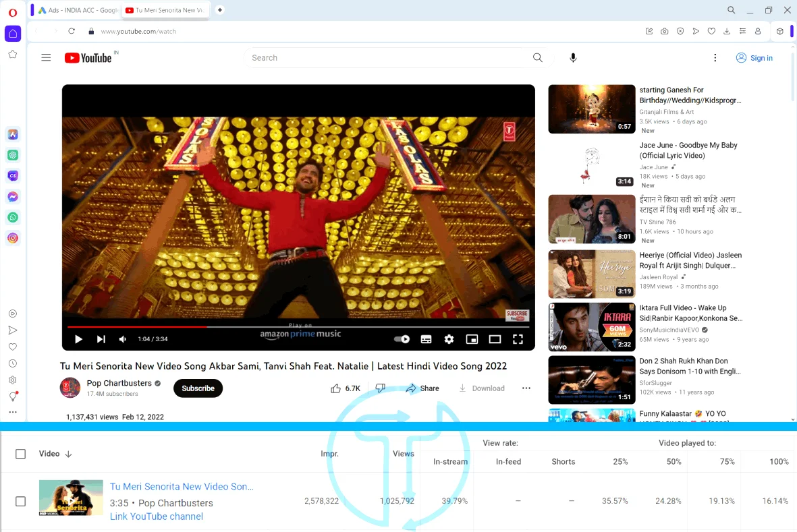This screenshot has height=532, width=797.
Task: Select all videos header checkbox
Action: [20, 454]
